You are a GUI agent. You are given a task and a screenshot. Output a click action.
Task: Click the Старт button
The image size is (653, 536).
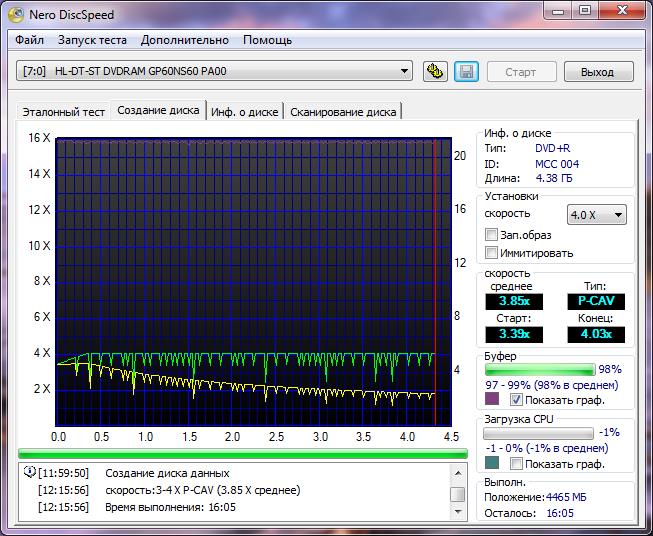tap(521, 72)
